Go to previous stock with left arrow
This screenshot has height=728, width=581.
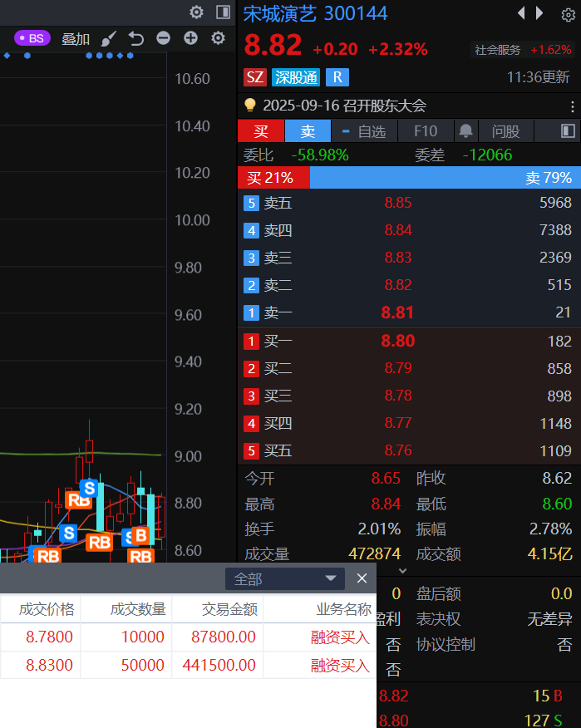coord(521,13)
